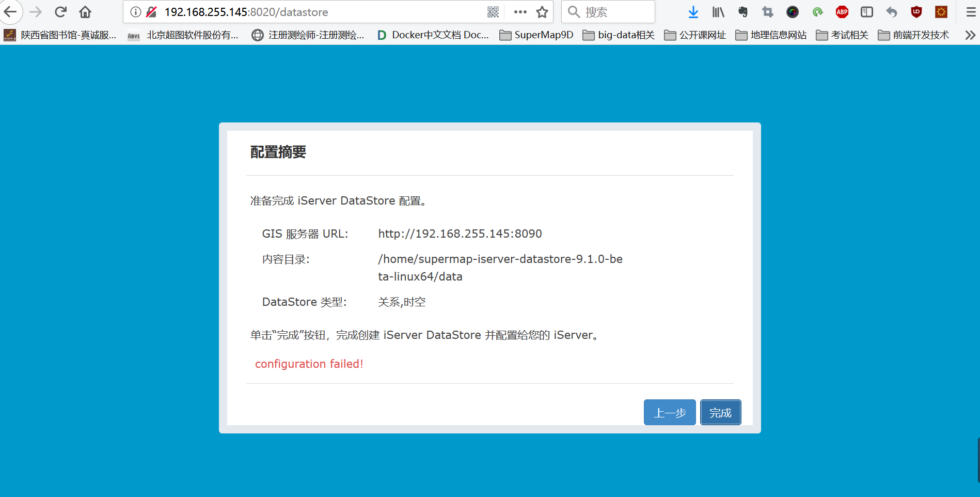Click the 完成 button
This screenshot has height=497, width=980.
(x=720, y=412)
